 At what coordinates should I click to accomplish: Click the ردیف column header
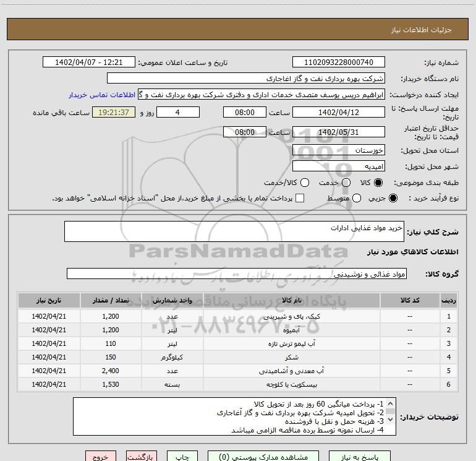(449, 300)
